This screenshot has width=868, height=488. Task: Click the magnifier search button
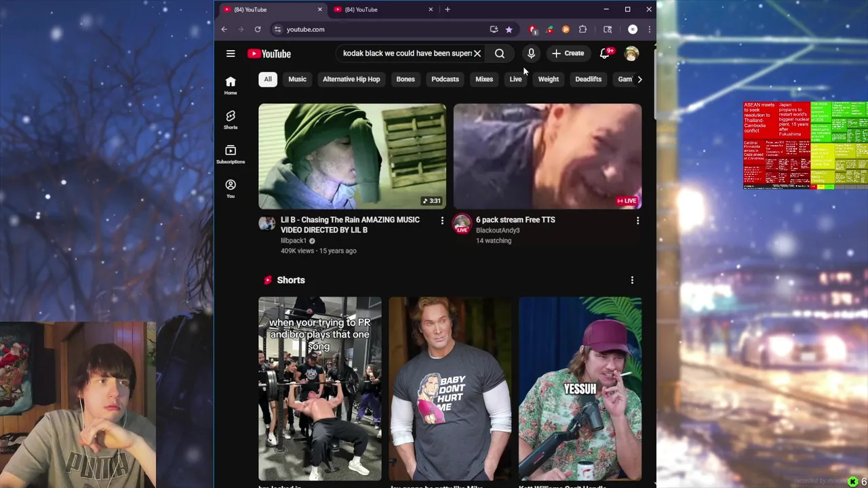(500, 53)
